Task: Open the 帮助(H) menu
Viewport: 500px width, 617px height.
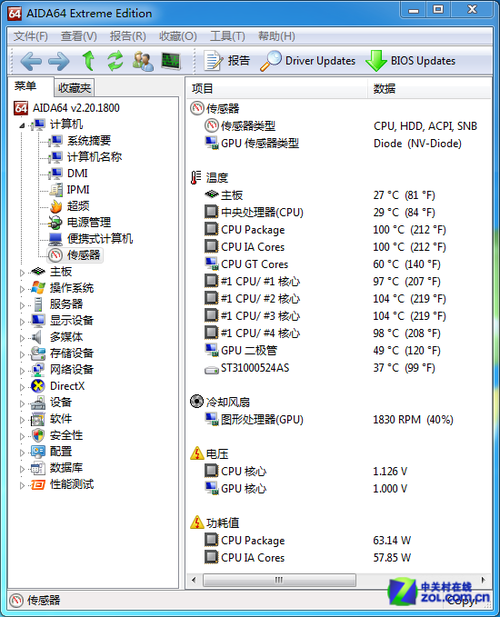Action: (x=277, y=37)
